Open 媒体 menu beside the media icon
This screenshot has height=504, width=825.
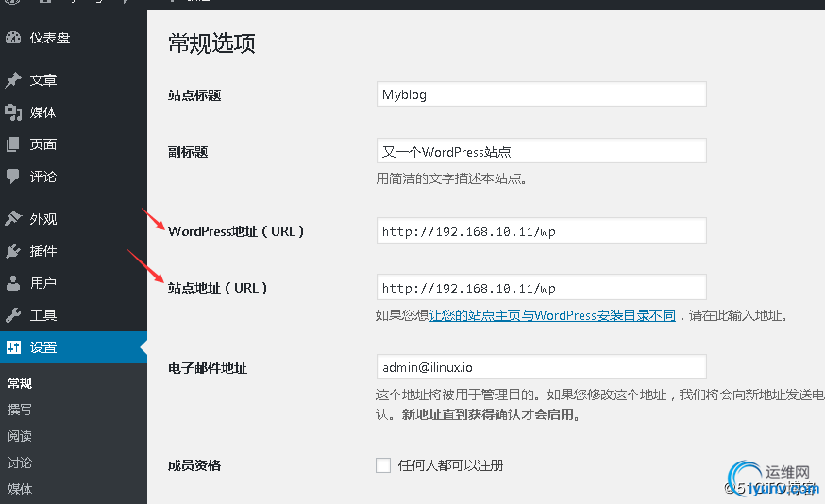coord(43,112)
